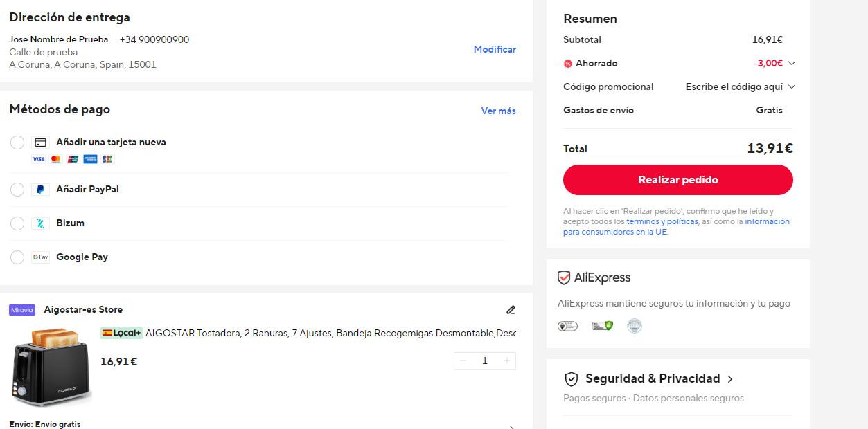Click Modificar to change delivery address

pos(495,50)
